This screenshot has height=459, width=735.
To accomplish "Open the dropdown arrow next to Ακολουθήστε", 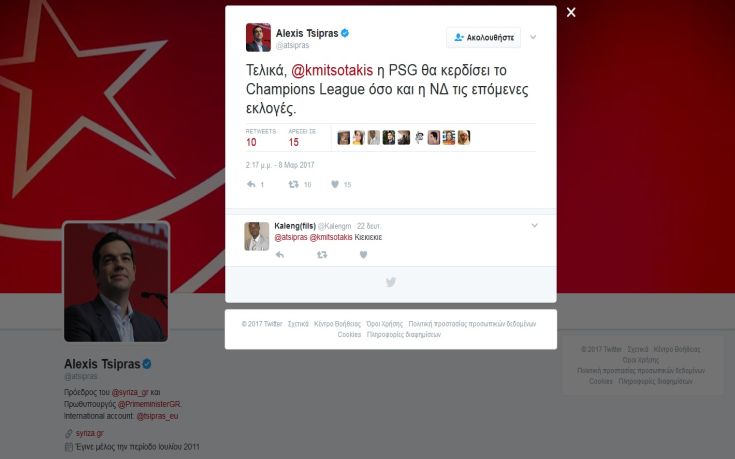I will click(x=533, y=37).
